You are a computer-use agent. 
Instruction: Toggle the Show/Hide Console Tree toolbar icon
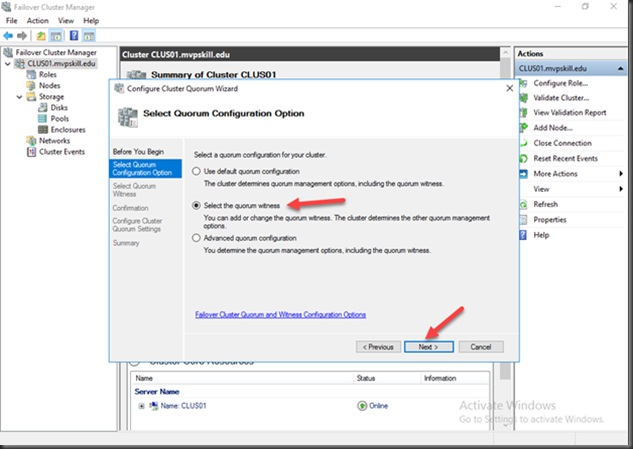coord(56,36)
